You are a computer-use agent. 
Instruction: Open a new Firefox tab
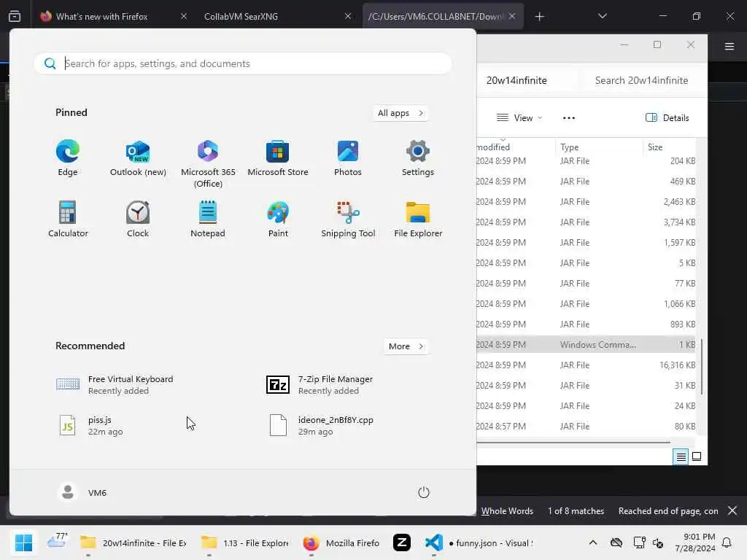pyautogui.click(x=539, y=17)
